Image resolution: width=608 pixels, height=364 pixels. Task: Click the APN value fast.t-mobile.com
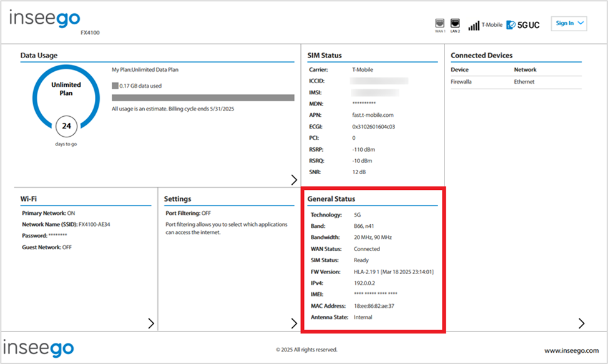coord(373,115)
